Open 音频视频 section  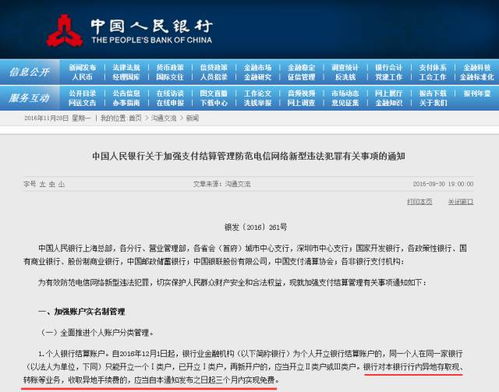click(301, 93)
